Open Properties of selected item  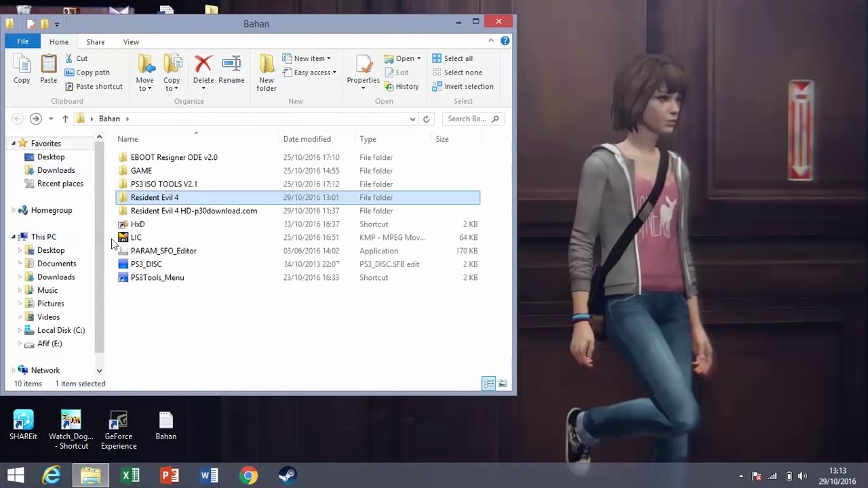coord(363,73)
